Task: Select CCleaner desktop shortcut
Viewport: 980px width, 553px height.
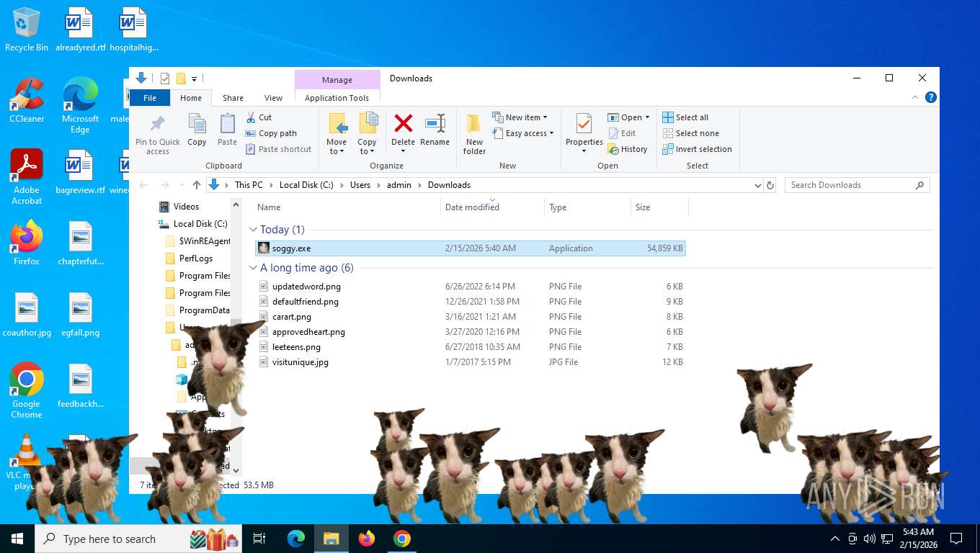Action: [x=27, y=100]
